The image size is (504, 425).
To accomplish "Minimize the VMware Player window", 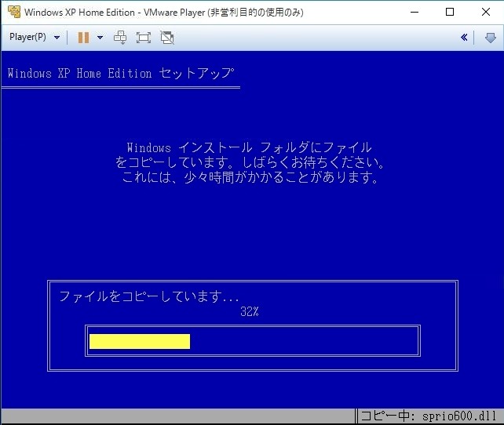I will pyautogui.click(x=415, y=13).
